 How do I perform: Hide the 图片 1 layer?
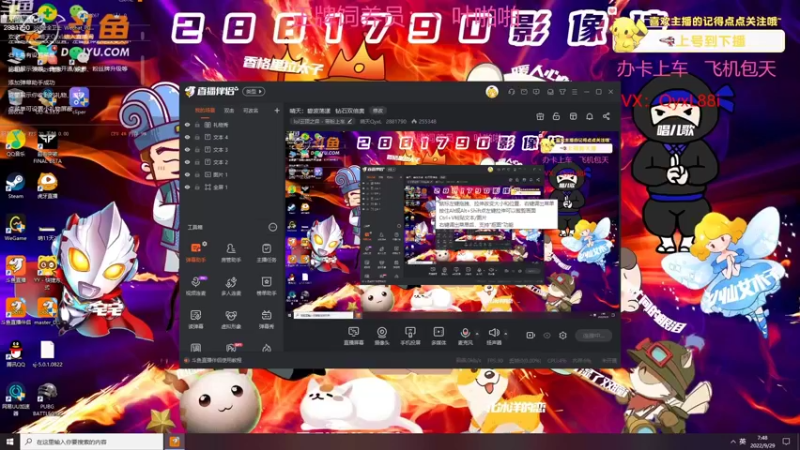[x=187, y=174]
